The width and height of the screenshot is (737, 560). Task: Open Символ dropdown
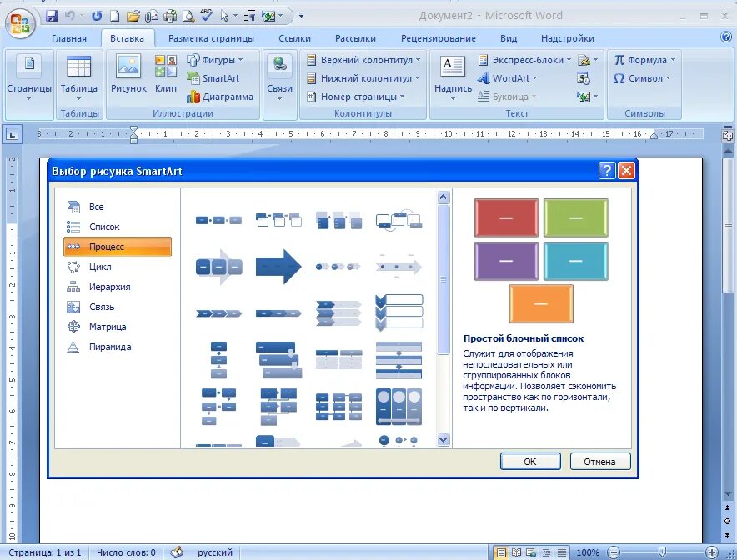(x=668, y=78)
